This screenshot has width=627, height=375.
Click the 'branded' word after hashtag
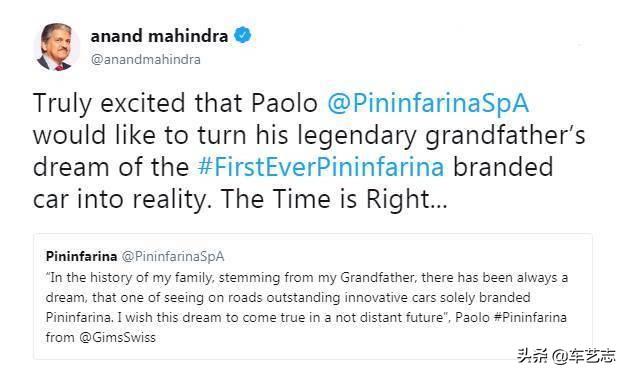pos(503,167)
